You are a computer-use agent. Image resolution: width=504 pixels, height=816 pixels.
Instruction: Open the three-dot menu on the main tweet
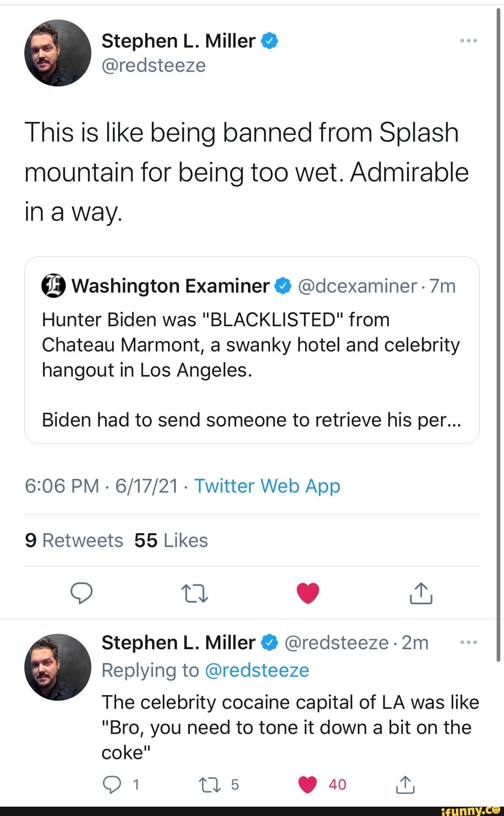coord(468,41)
